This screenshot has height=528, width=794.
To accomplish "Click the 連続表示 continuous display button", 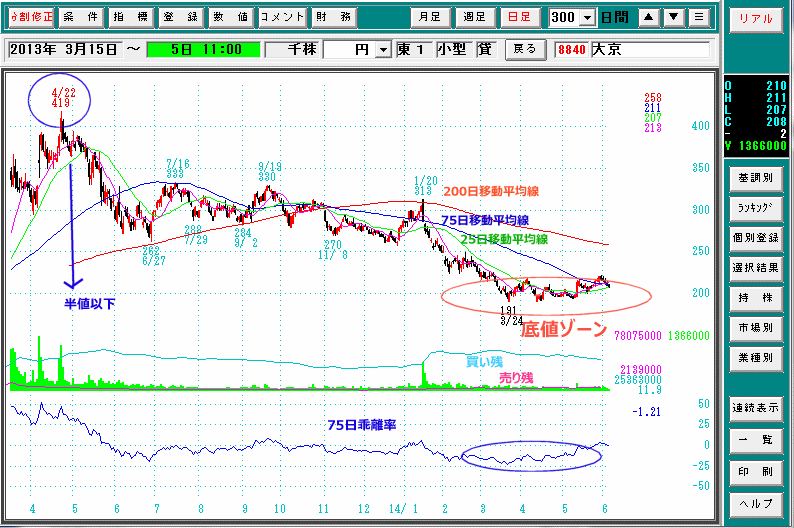I will coord(756,408).
